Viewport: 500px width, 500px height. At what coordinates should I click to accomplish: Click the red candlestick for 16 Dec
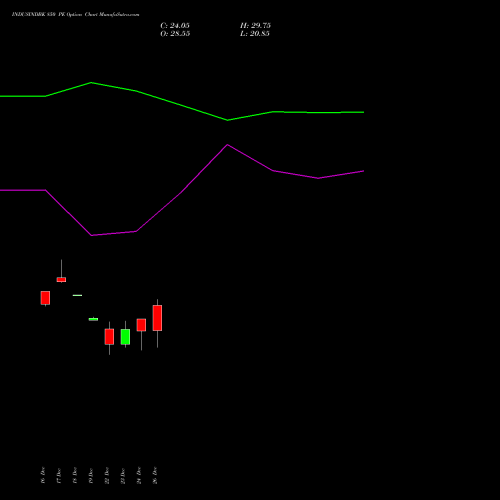click(45, 298)
